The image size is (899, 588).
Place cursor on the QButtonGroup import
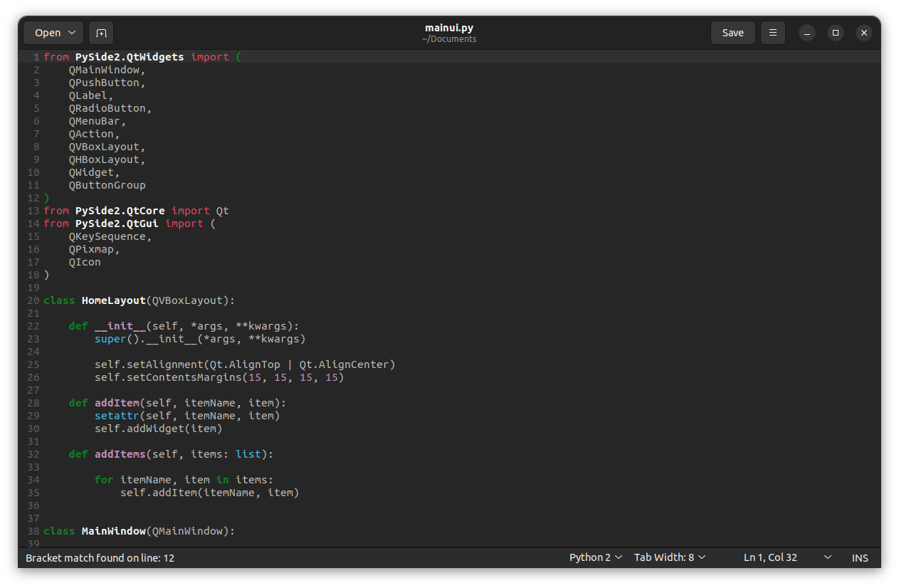point(107,184)
